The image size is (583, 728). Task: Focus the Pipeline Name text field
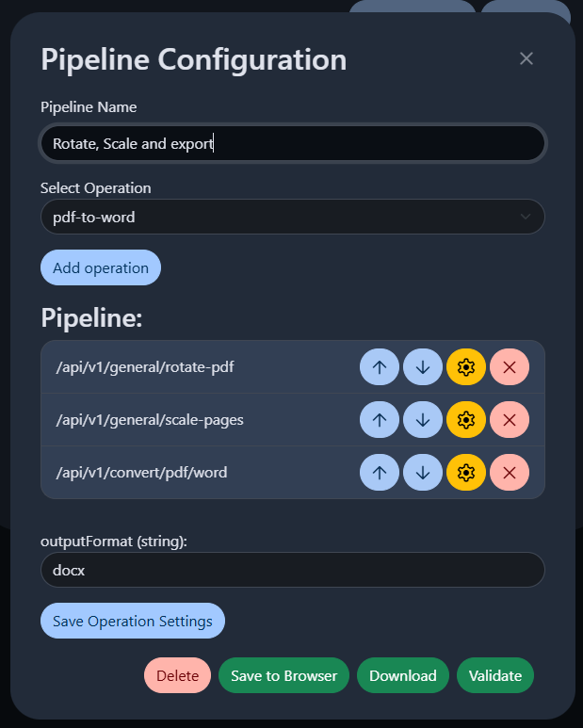[292, 143]
